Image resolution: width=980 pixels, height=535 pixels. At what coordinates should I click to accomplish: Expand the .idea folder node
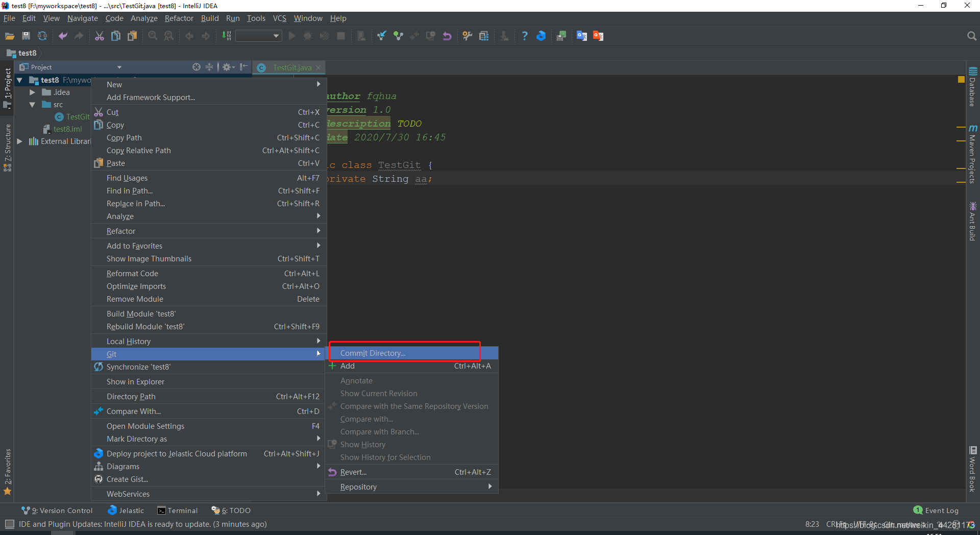pyautogui.click(x=32, y=92)
